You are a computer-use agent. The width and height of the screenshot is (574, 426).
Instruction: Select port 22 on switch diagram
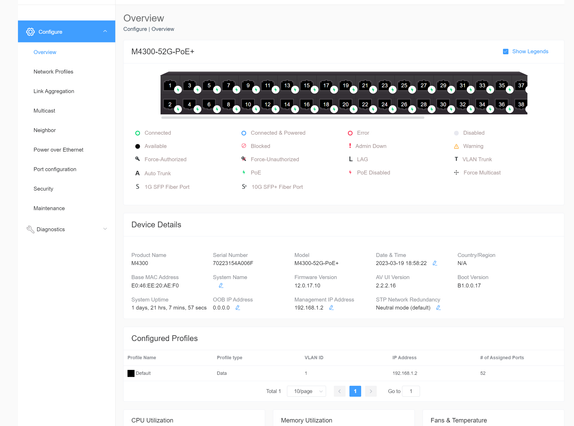[x=365, y=104]
